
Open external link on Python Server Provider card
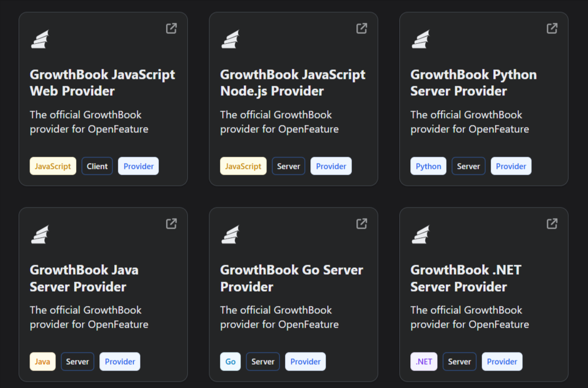click(552, 29)
